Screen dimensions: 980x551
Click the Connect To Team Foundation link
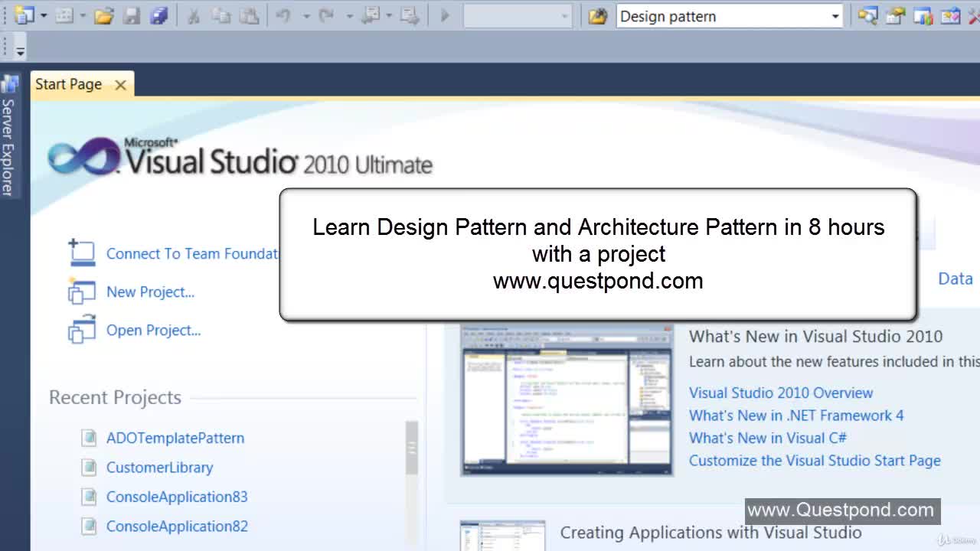191,253
